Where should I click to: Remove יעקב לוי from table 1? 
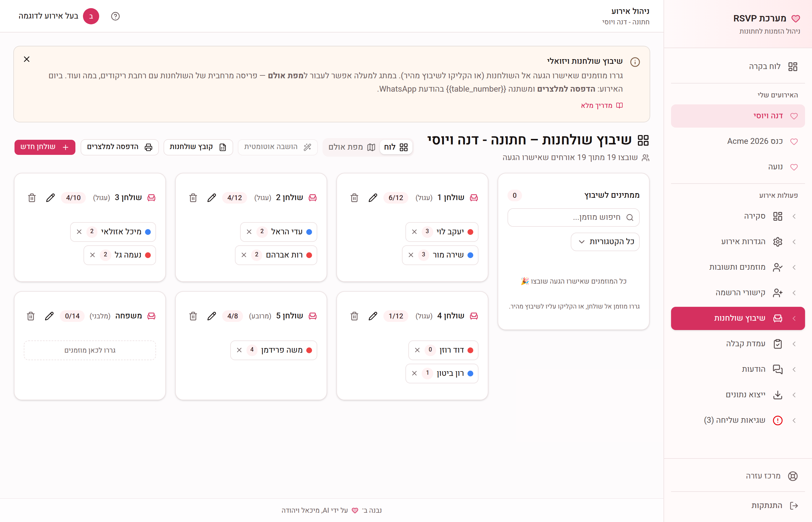click(x=414, y=232)
